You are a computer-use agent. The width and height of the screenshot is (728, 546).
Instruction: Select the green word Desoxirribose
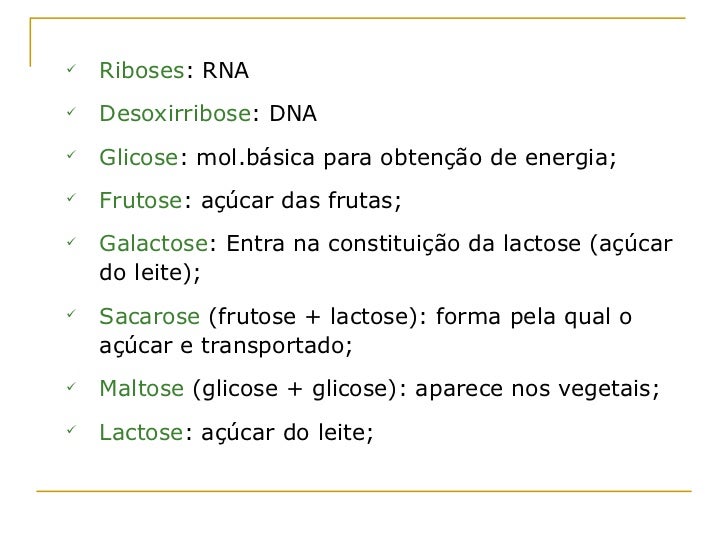pos(176,113)
